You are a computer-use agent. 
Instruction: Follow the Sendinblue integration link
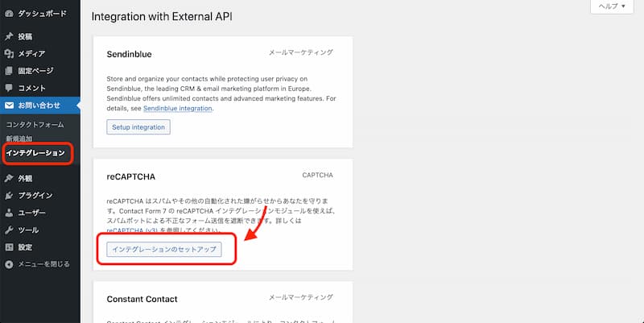pos(177,108)
